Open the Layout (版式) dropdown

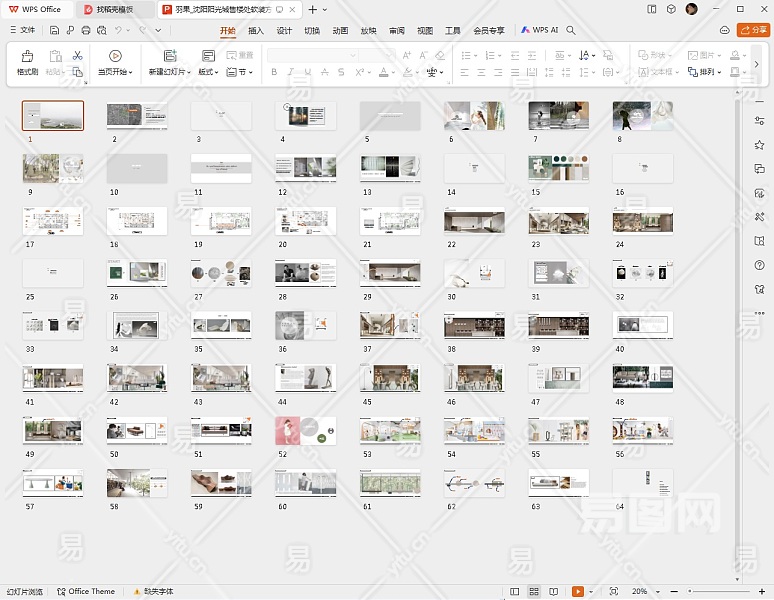coord(210,72)
